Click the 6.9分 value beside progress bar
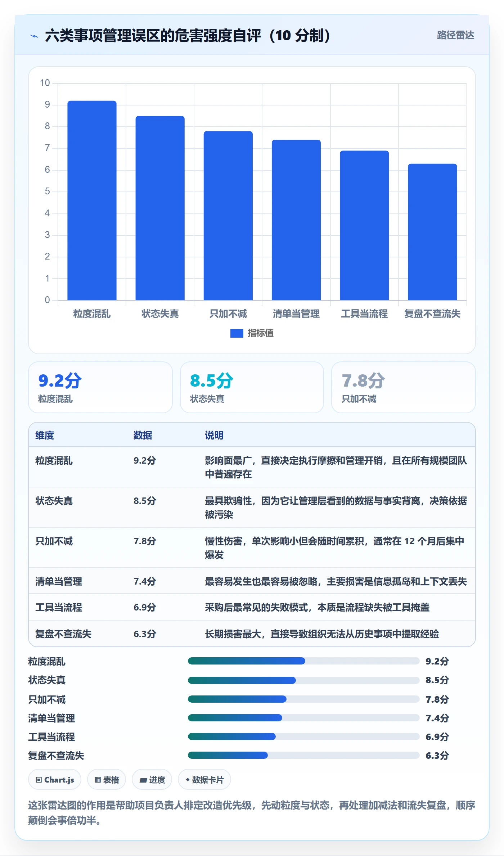 click(437, 737)
